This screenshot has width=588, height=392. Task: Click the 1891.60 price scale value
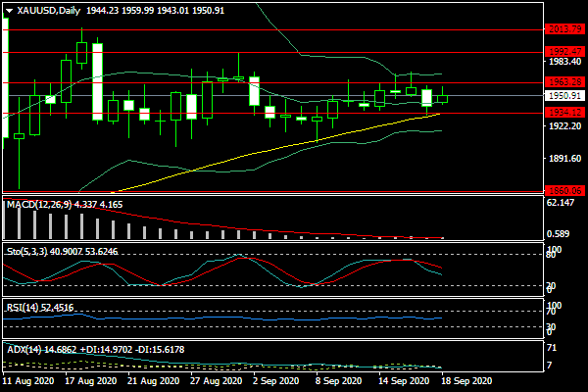tap(564, 159)
